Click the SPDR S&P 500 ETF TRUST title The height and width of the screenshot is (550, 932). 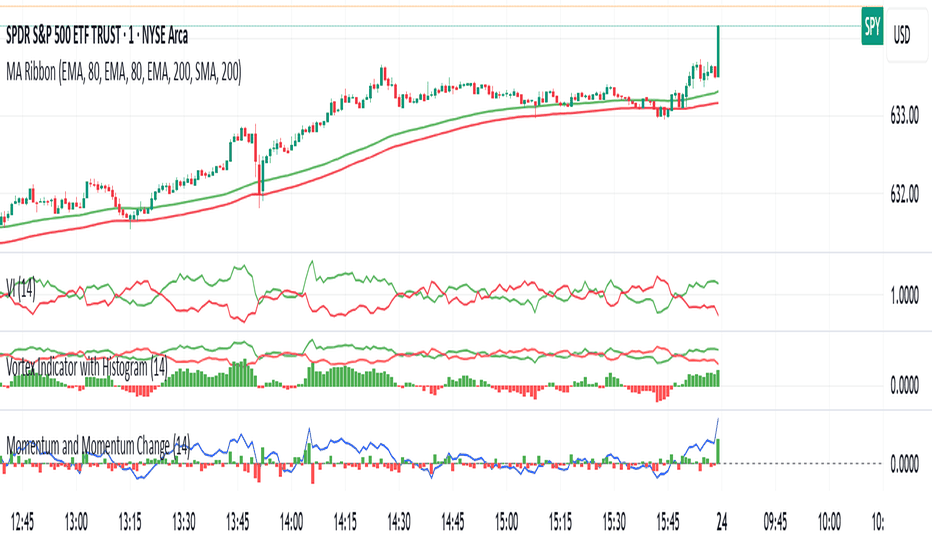click(x=97, y=36)
